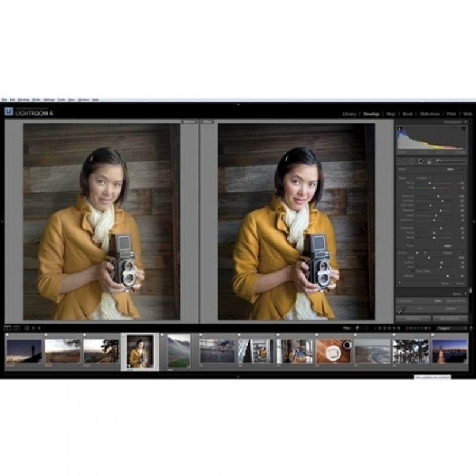Viewport: 476px width, 476px height.
Task: Select the coffee cup thumbnail in filmstrip
Action: (333, 352)
